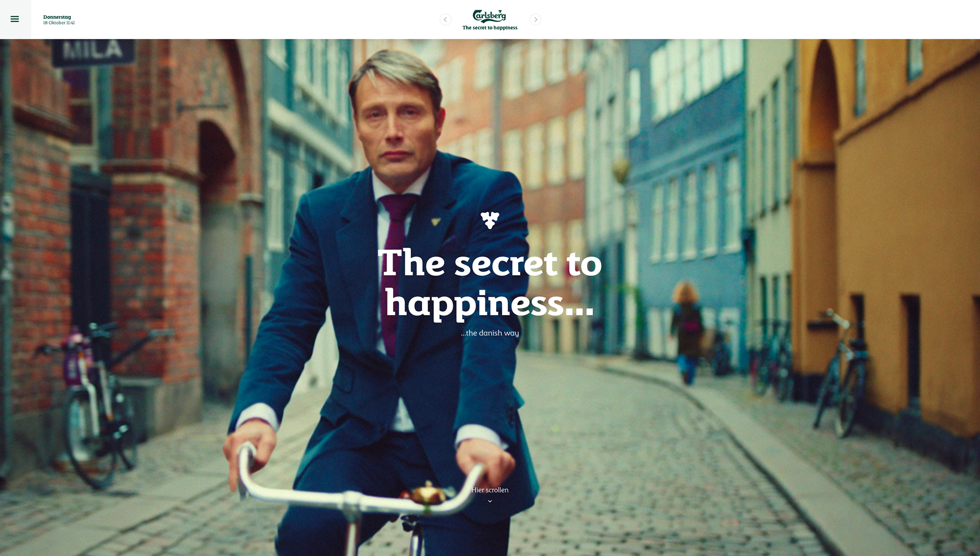The image size is (980, 556).
Task: Click the scroll-down chevron
Action: tap(490, 501)
